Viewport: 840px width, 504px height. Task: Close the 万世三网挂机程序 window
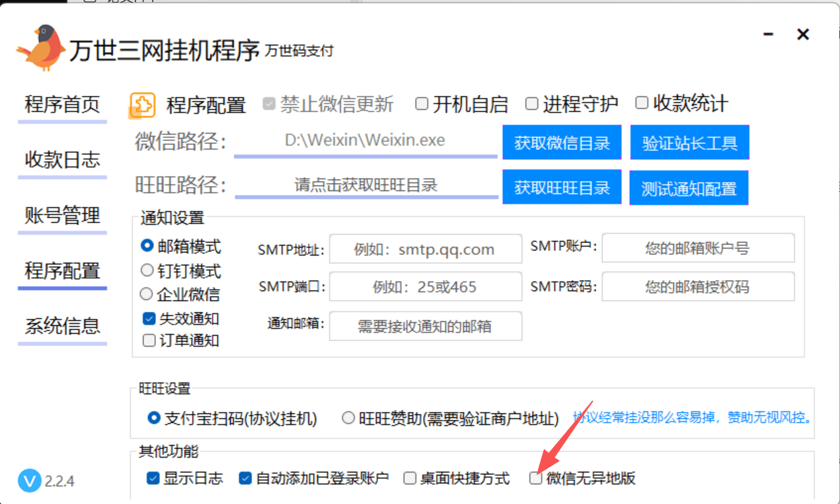tap(803, 34)
